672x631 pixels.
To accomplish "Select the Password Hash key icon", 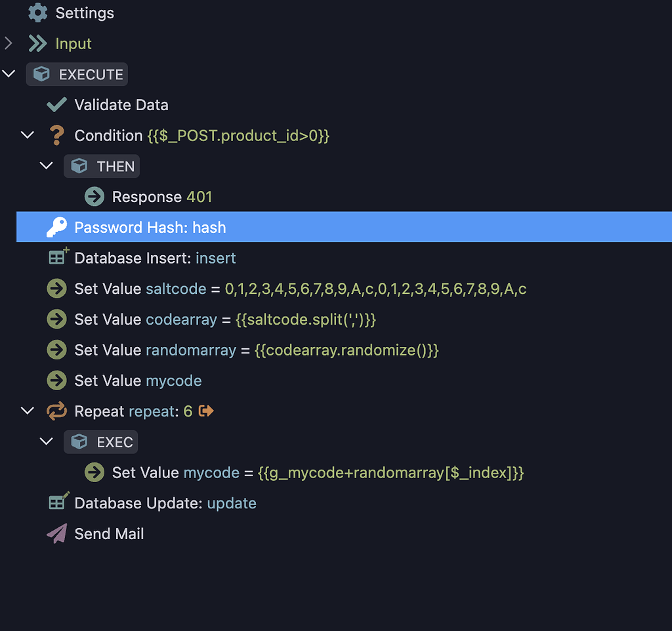I will click(x=57, y=227).
